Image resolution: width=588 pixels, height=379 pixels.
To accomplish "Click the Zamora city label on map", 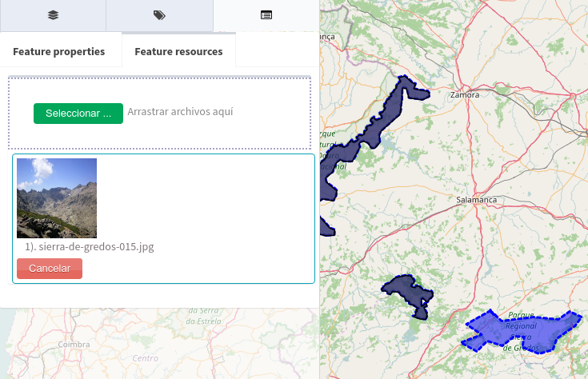I will coord(465,95).
